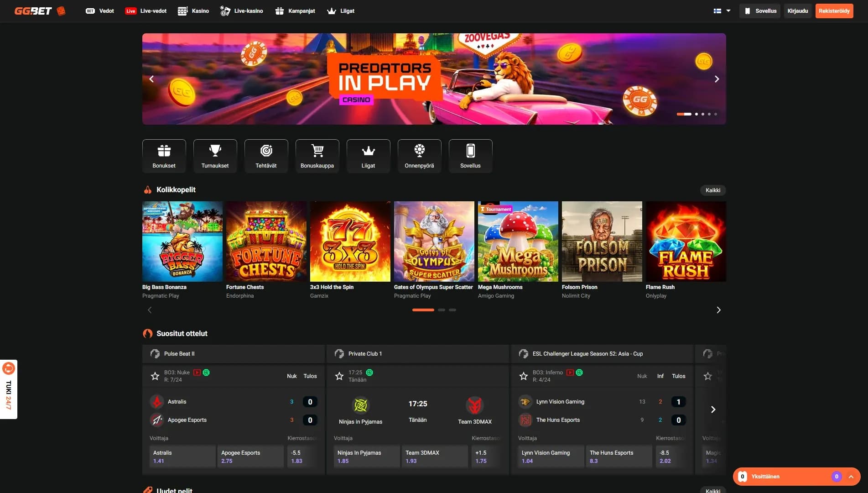Click Kaikki next to Kolikkopelit
This screenshot has height=493, width=868.
pyautogui.click(x=713, y=190)
